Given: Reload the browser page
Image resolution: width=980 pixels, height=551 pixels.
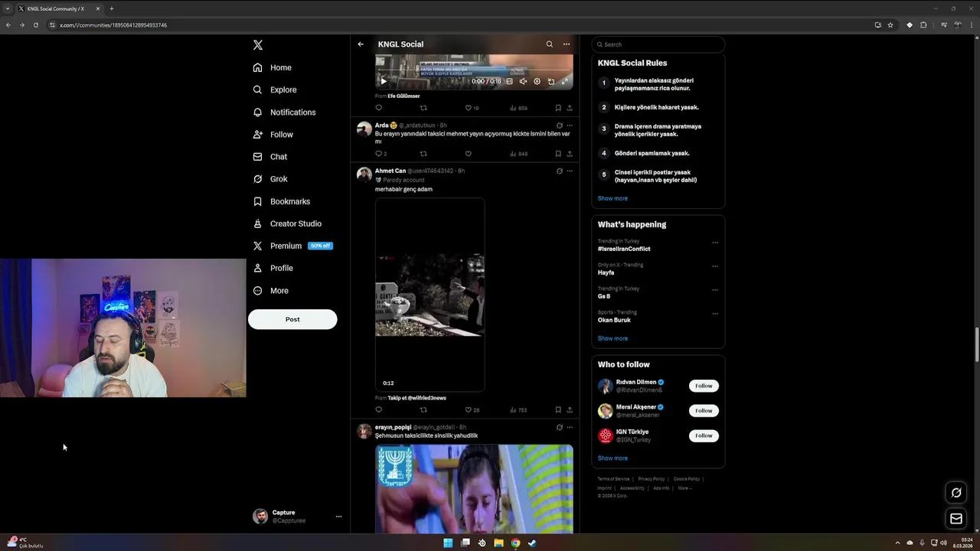Looking at the screenshot, I should [35, 25].
